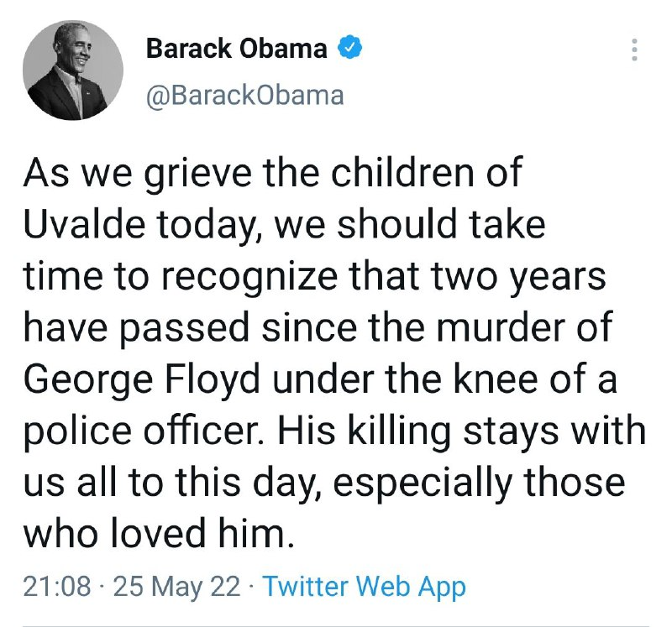Click the tweet's first line "As we grieve"

[x=138, y=174]
